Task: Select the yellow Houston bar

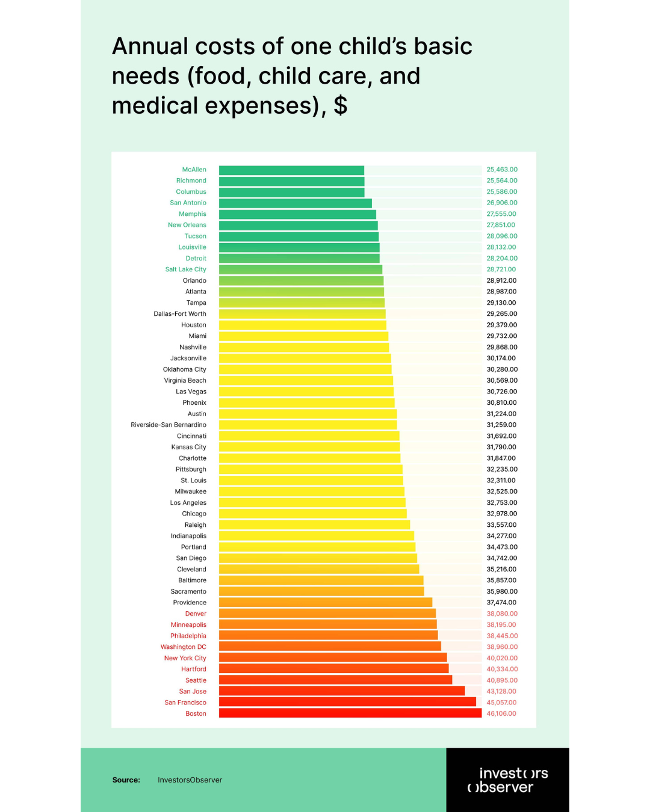Action: click(x=302, y=325)
